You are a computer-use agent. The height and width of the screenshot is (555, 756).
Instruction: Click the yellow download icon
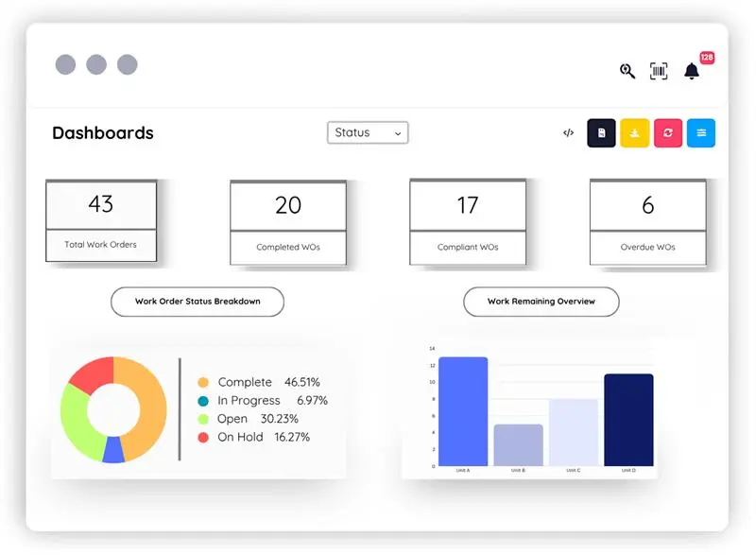click(634, 132)
